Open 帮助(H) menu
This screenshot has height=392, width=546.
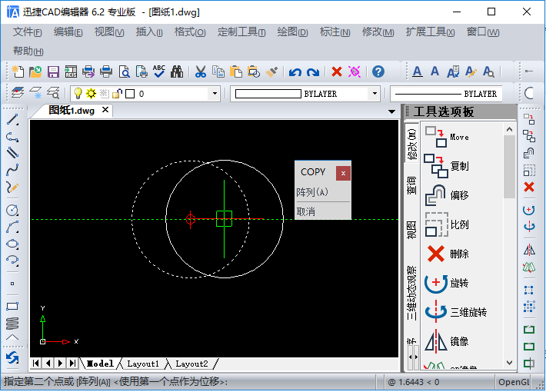click(x=28, y=51)
